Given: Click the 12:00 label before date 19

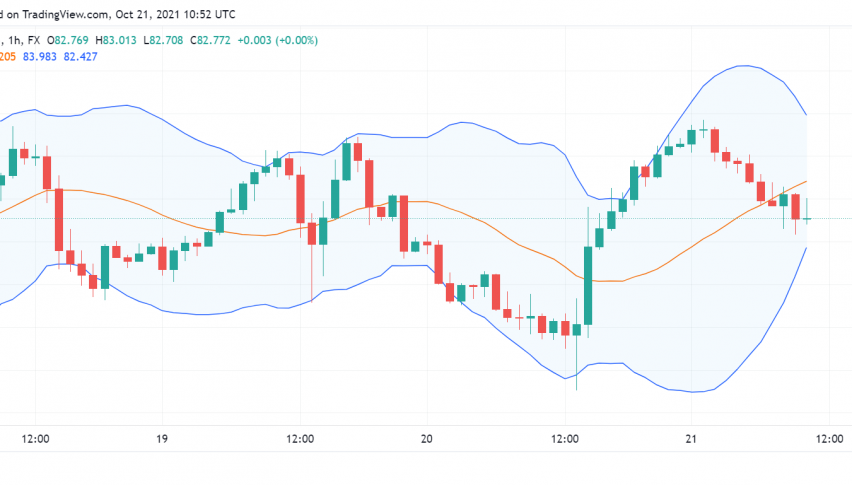Looking at the screenshot, I should [x=35, y=439].
